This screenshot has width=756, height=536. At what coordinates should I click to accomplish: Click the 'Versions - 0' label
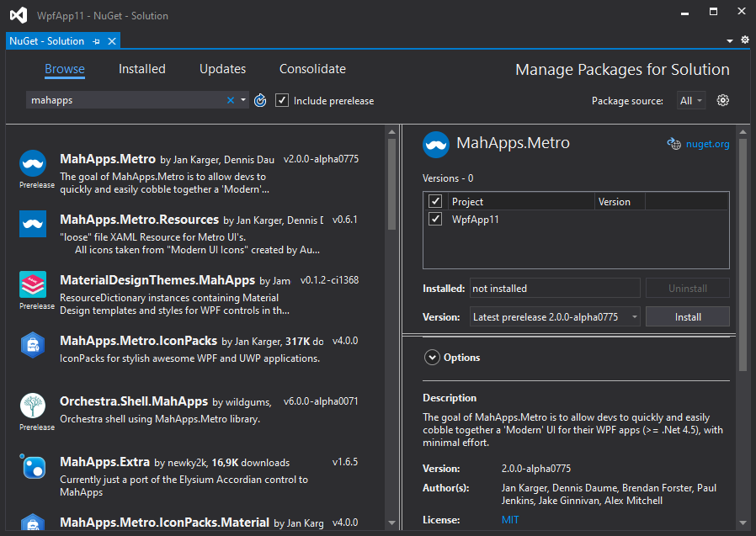point(448,178)
